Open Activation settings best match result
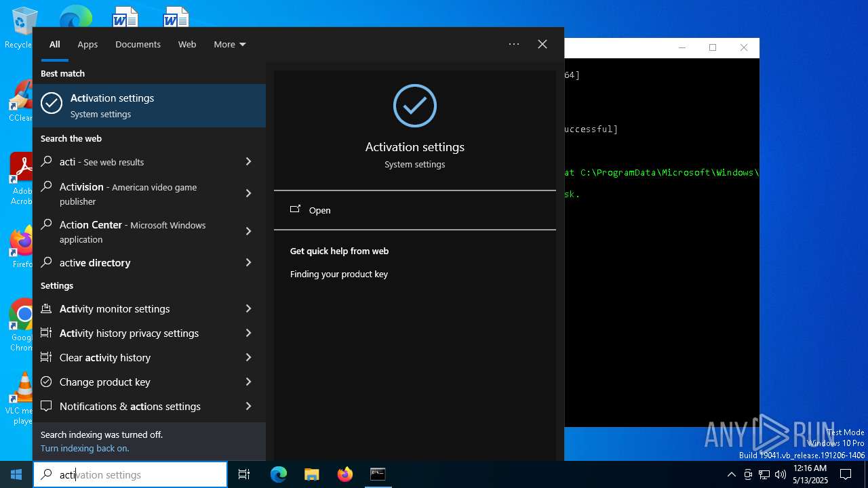 point(149,105)
